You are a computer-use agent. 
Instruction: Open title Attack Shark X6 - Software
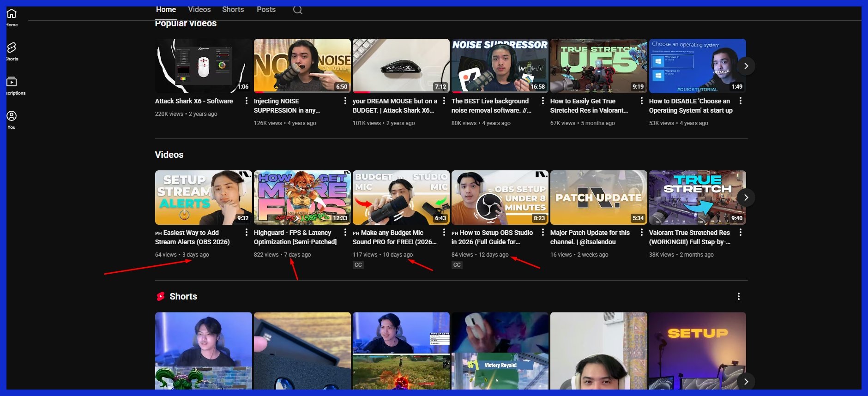point(194,101)
